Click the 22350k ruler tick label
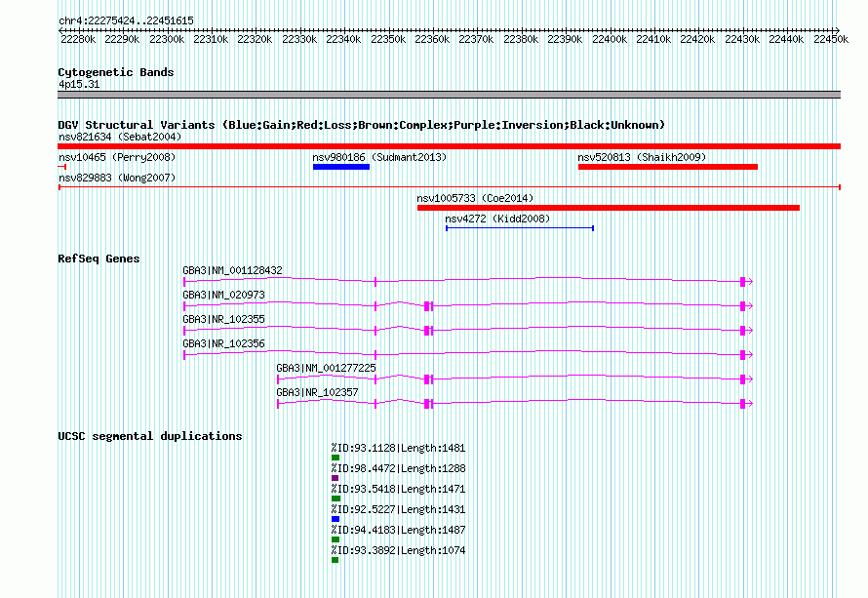 pos(388,39)
